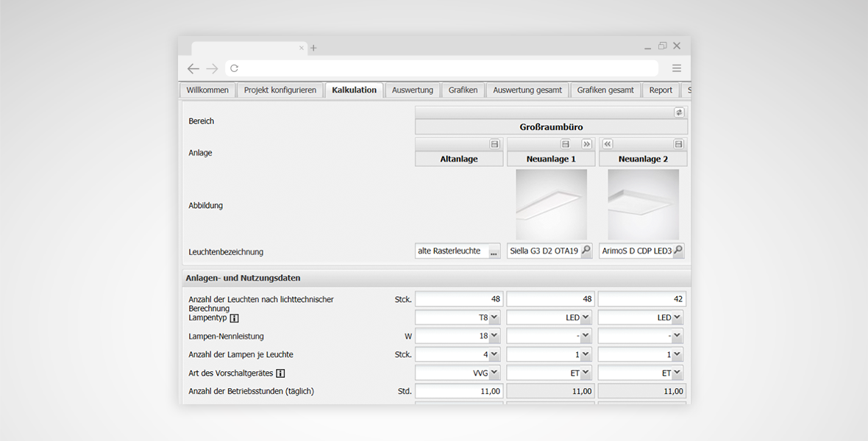868x441 pixels.
Task: Click the double-right arrow above Neuanlage 1
Action: 586,144
